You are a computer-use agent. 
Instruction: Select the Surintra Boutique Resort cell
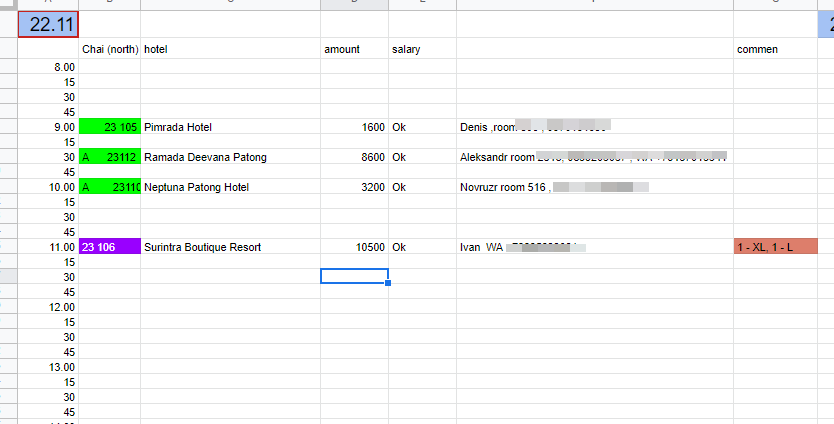click(x=230, y=247)
